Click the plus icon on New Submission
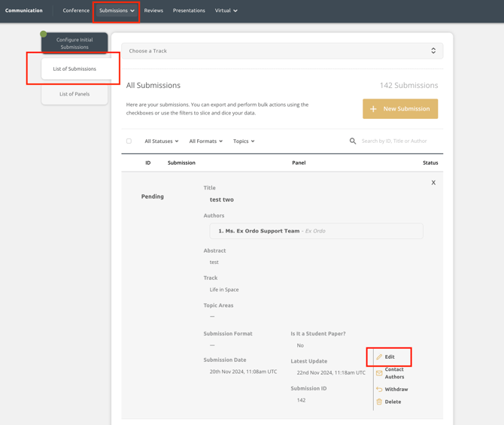This screenshot has width=504, height=425. pos(373,109)
